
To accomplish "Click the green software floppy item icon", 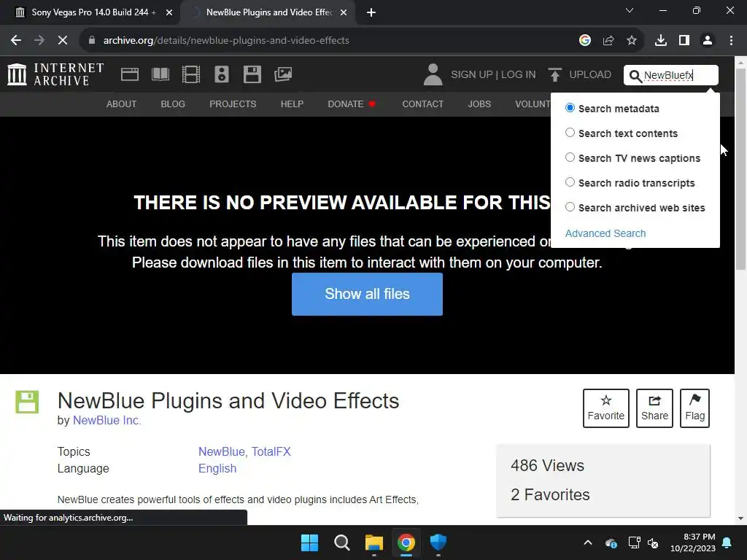I will pyautogui.click(x=27, y=402).
